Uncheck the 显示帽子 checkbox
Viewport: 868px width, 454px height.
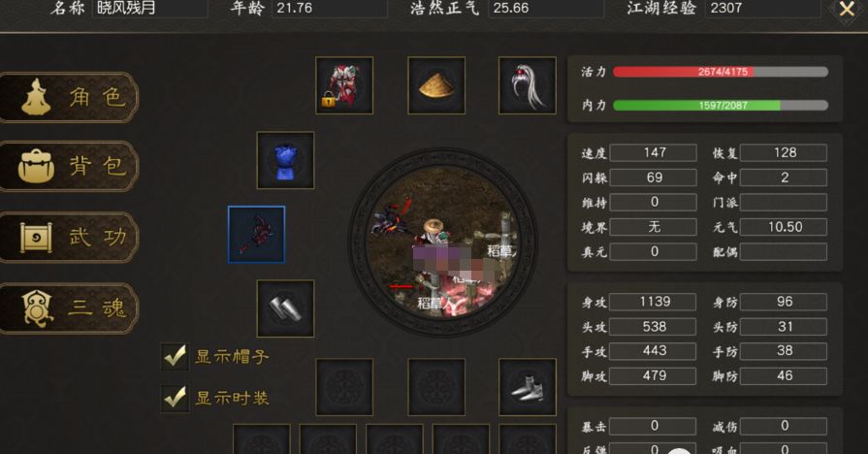[175, 356]
